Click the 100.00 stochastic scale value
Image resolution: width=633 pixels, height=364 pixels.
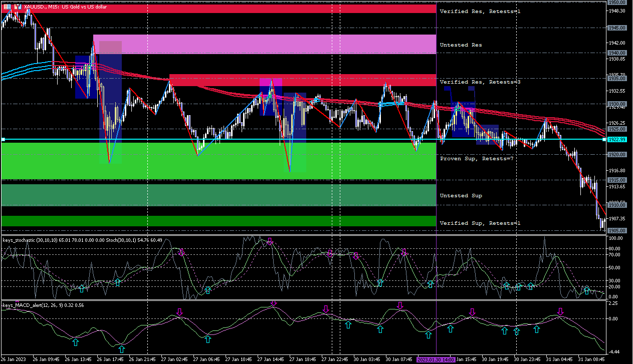click(x=616, y=238)
